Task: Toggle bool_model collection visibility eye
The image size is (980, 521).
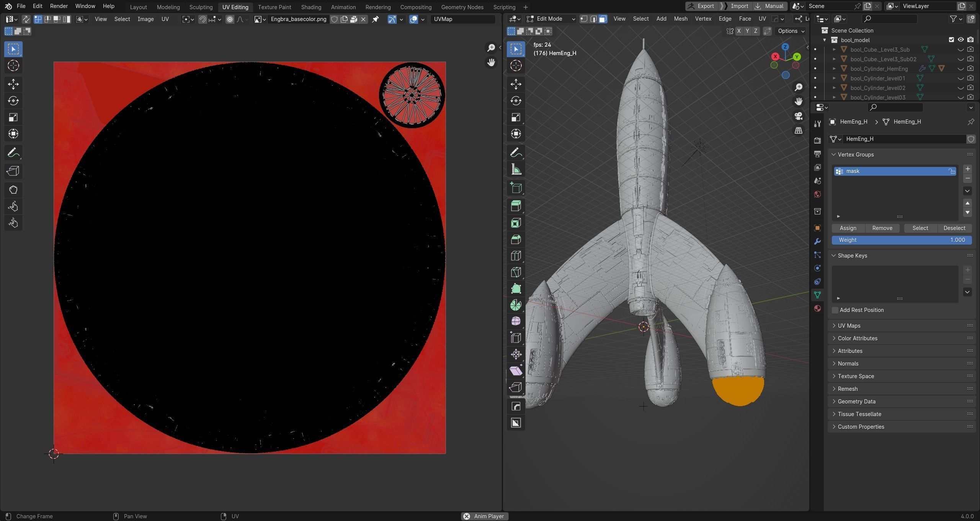Action: [960, 40]
